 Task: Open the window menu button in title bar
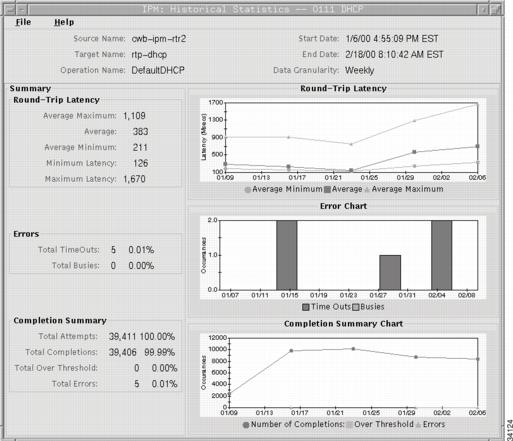[x=9, y=9]
